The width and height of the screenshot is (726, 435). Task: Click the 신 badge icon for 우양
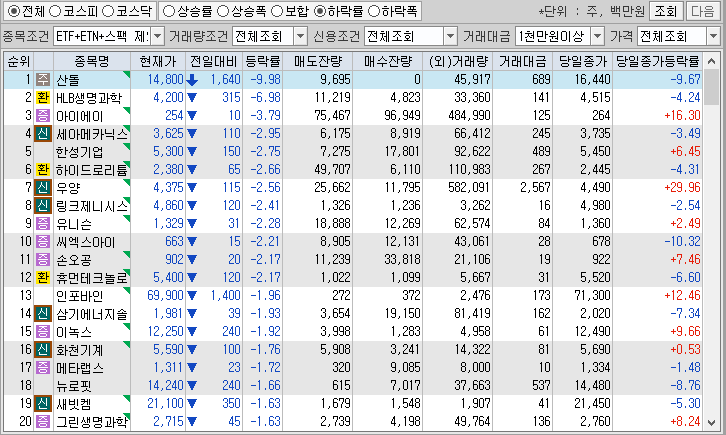click(x=43, y=188)
